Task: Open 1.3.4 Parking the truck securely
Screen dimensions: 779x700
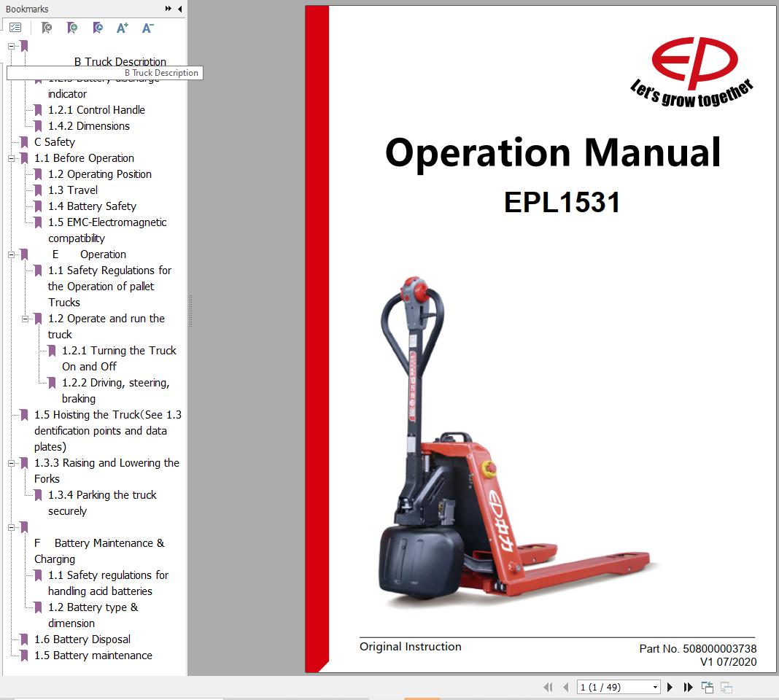Action: [x=102, y=503]
